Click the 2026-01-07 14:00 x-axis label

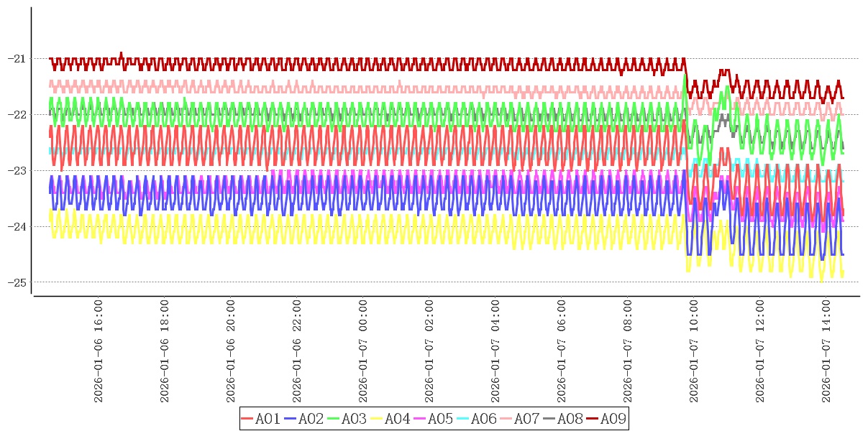[x=826, y=352]
